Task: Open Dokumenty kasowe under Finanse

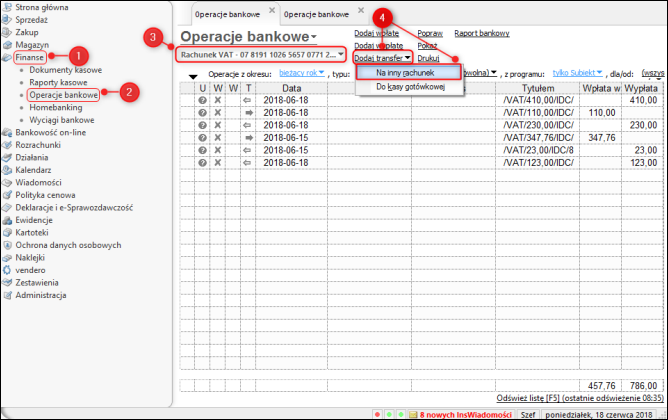Action: [66, 70]
